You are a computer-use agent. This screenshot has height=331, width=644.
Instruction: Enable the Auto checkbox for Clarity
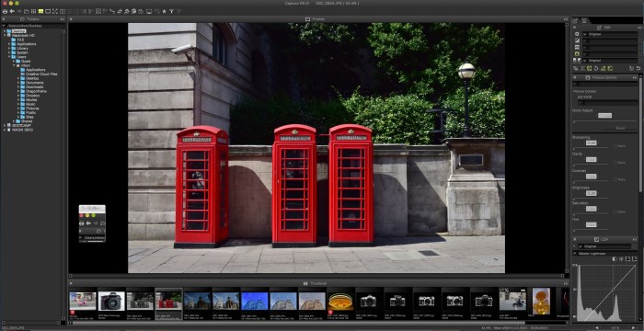pos(616,162)
